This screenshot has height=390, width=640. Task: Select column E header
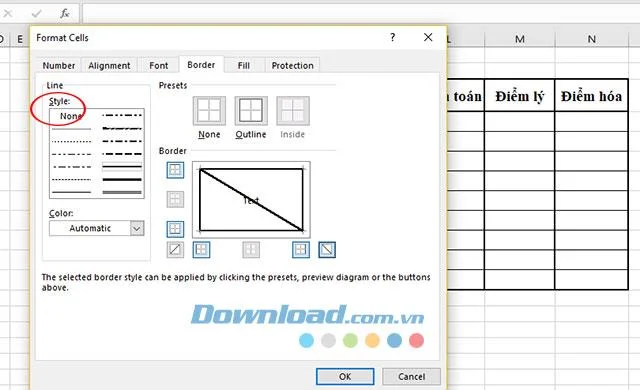pos(20,39)
